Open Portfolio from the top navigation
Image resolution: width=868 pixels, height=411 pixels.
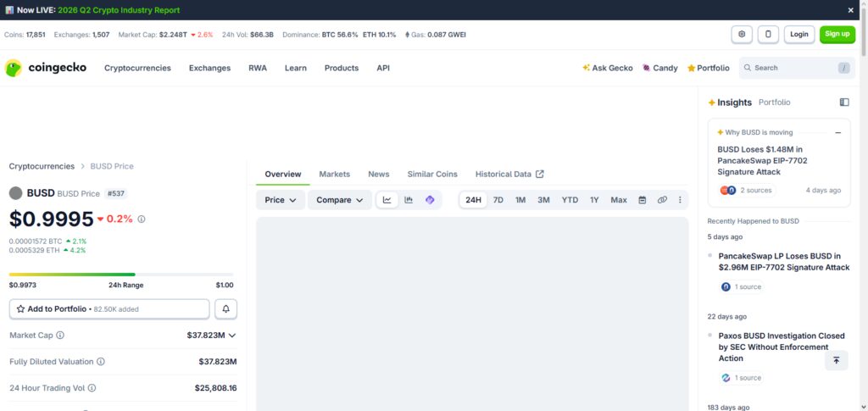pyautogui.click(x=708, y=68)
